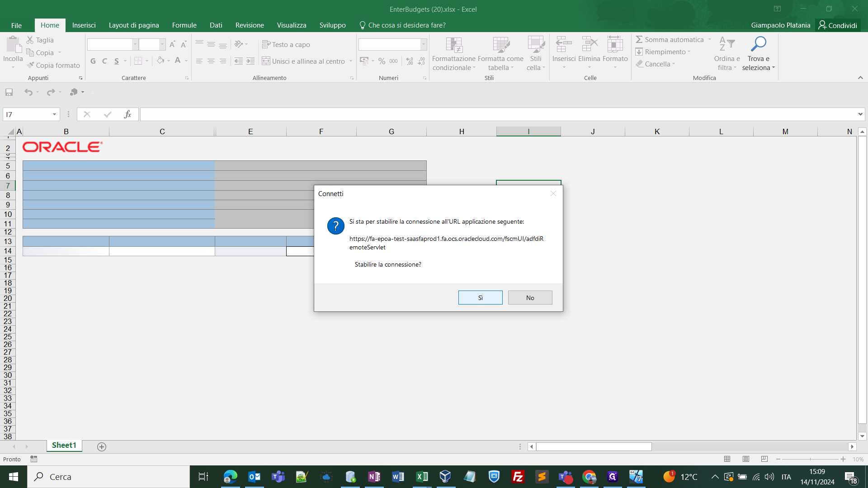Click the Taglia cut icon
The width and height of the screenshot is (868, 488).
click(30, 40)
